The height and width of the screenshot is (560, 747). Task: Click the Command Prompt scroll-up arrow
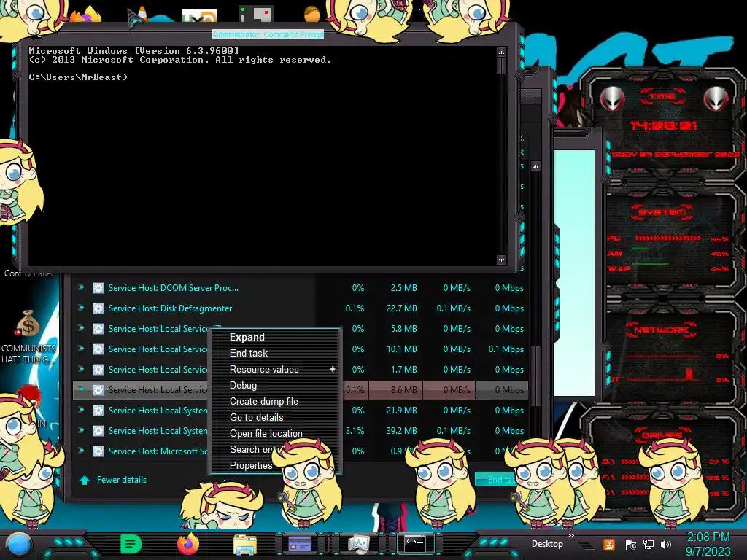[501, 52]
